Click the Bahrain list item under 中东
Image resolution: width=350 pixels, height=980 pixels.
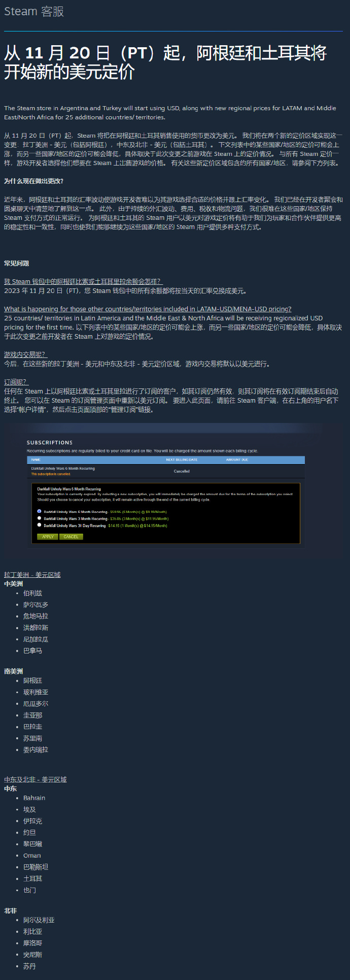[34, 798]
